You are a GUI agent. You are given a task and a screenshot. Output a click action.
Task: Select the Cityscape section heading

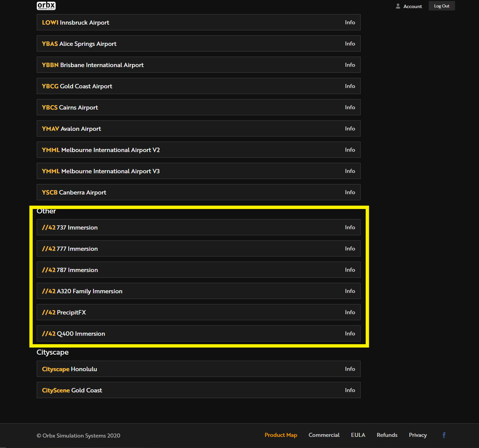click(53, 352)
